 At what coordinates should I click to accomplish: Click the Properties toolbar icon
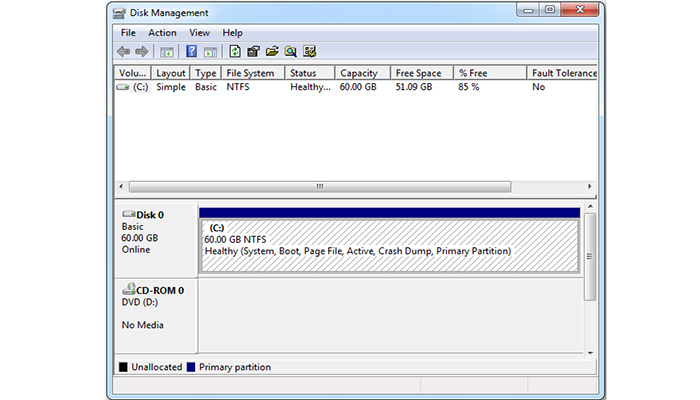(x=253, y=52)
